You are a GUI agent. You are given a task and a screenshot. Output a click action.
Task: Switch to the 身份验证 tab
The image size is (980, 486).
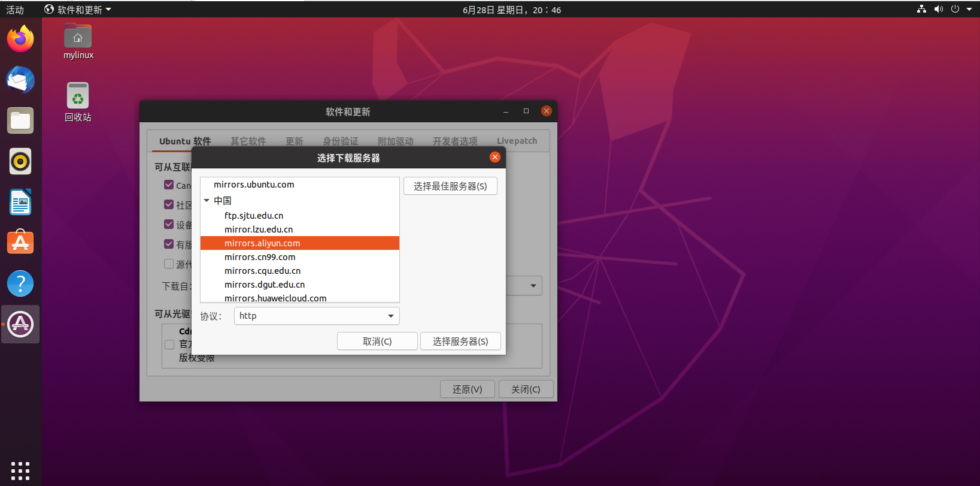coord(340,141)
